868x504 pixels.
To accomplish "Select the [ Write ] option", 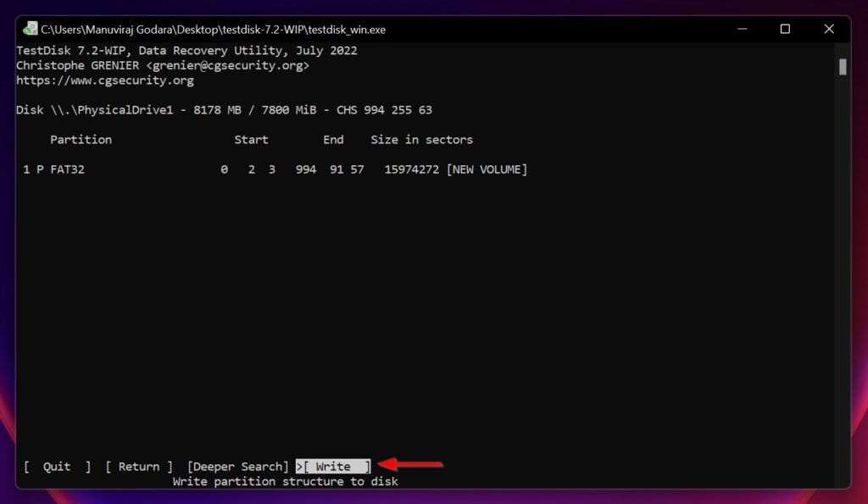I will click(x=335, y=466).
